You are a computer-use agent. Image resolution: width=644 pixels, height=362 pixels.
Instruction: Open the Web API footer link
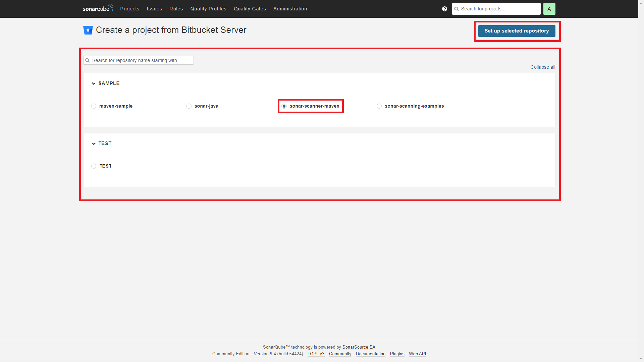click(417, 354)
